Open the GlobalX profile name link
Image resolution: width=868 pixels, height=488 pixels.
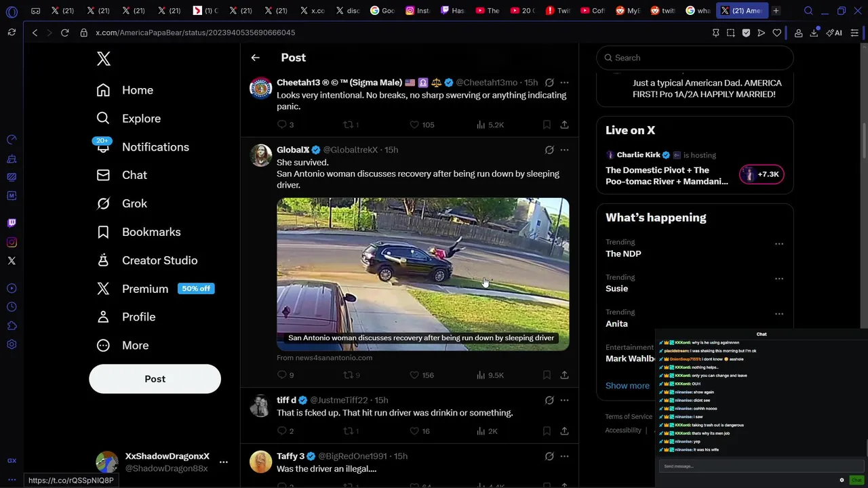pos(293,150)
